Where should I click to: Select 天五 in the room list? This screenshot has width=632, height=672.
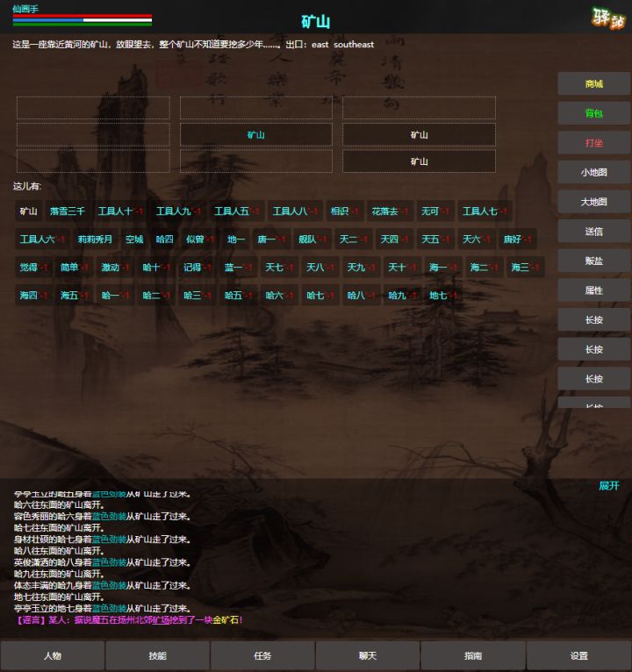(x=435, y=239)
